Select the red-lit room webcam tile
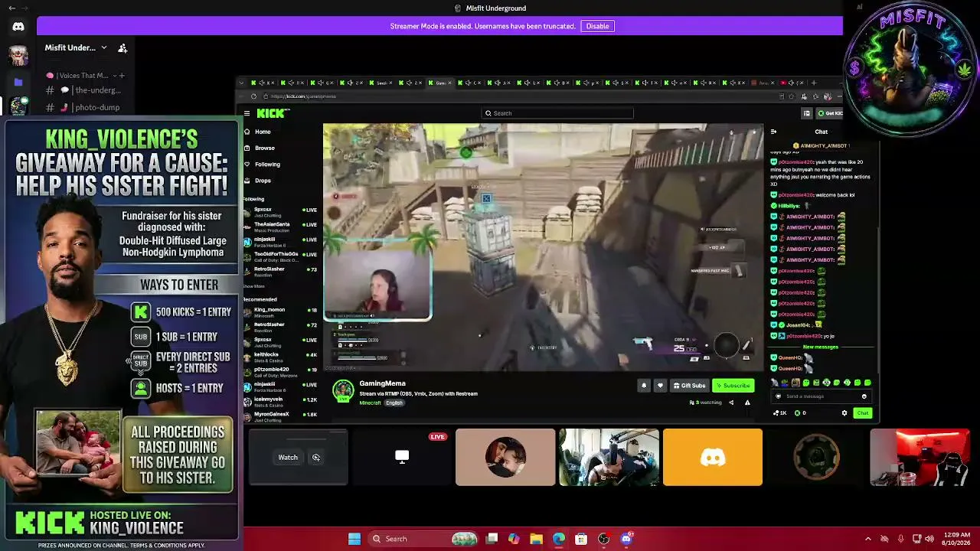Viewport: 980px width, 551px height. pos(920,458)
